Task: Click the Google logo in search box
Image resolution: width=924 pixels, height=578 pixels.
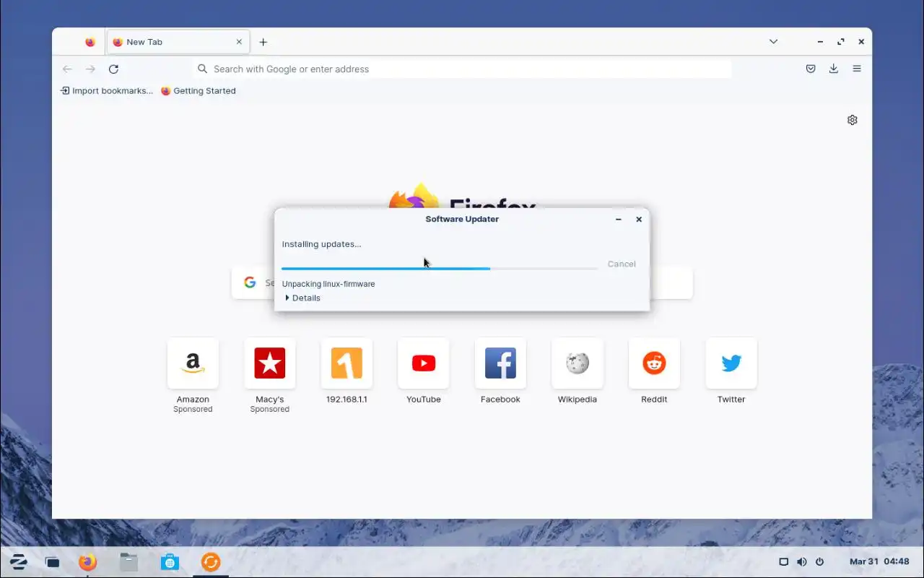Action: click(x=250, y=282)
